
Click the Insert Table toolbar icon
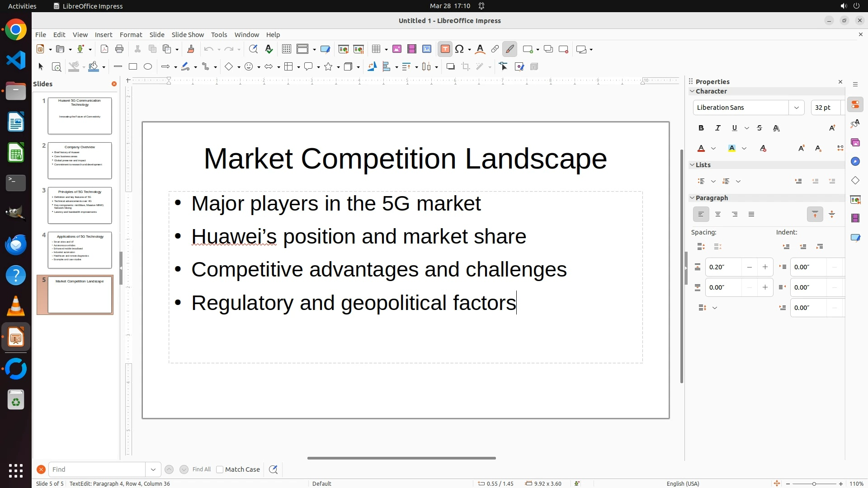click(376, 49)
